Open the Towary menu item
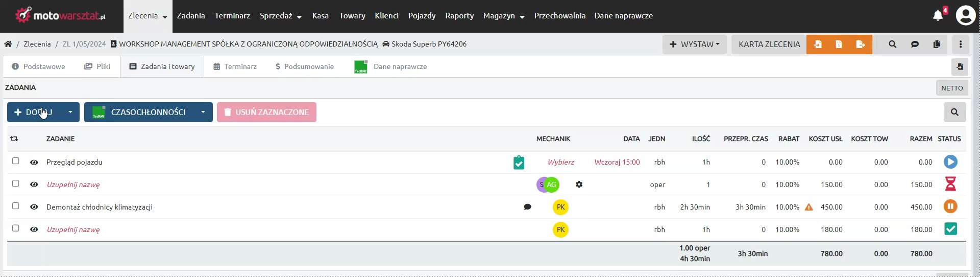The height and width of the screenshot is (277, 980). pyautogui.click(x=352, y=16)
